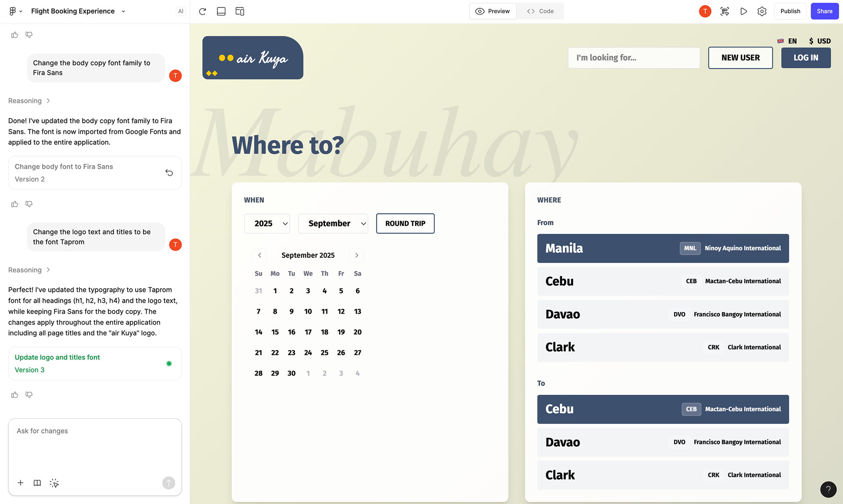Click the "I'm looking for..." search field

coord(634,57)
